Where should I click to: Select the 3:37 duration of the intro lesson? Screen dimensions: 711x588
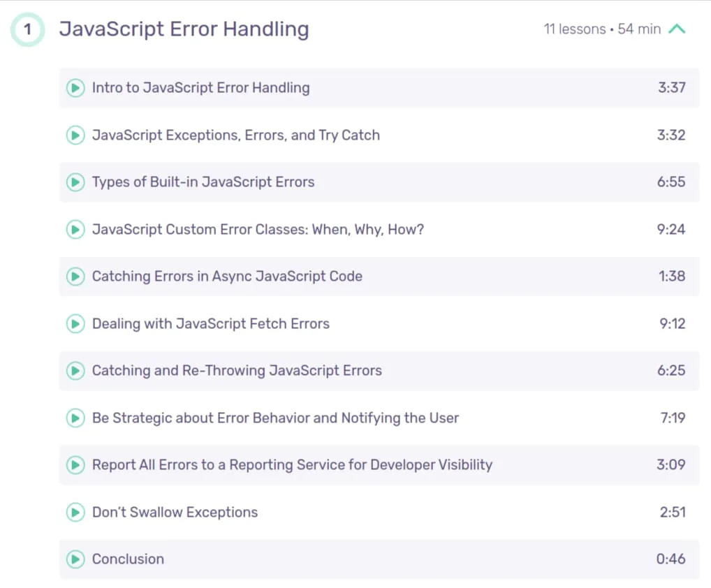672,87
